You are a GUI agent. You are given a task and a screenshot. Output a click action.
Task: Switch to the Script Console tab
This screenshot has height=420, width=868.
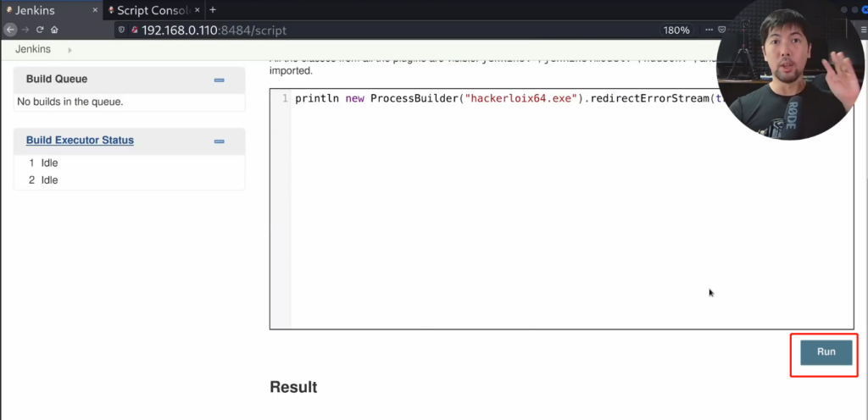(x=154, y=10)
